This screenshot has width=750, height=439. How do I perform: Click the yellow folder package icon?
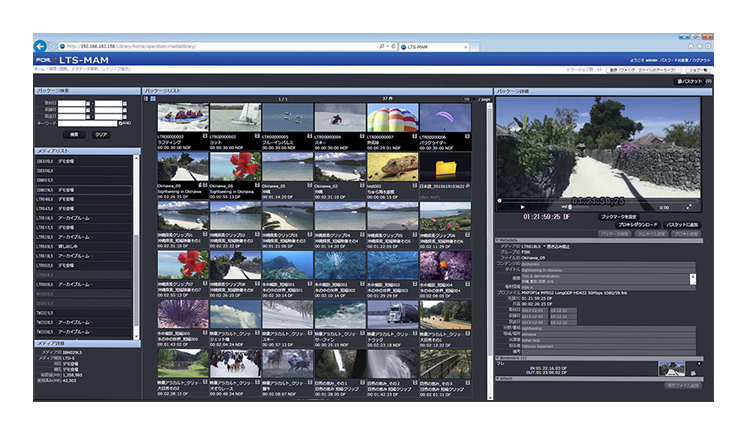pyautogui.click(x=445, y=167)
